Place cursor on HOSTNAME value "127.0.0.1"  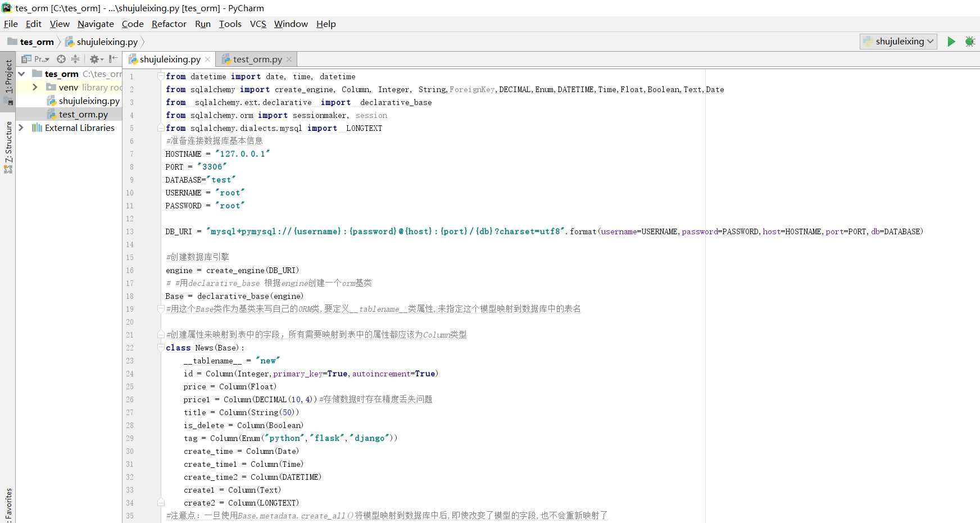(x=242, y=153)
